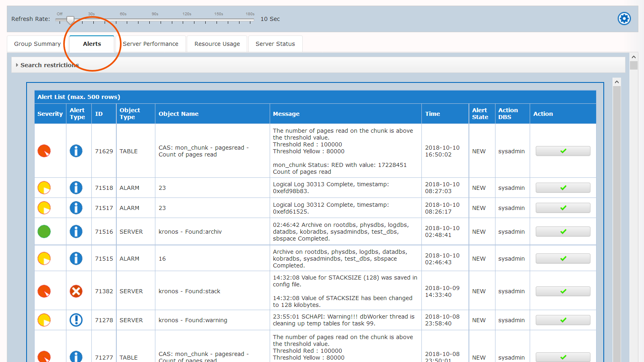Viewport: 644px width, 362px height.
Task: Acknowledge alert 71518 with checkmark button
Action: [x=563, y=188]
